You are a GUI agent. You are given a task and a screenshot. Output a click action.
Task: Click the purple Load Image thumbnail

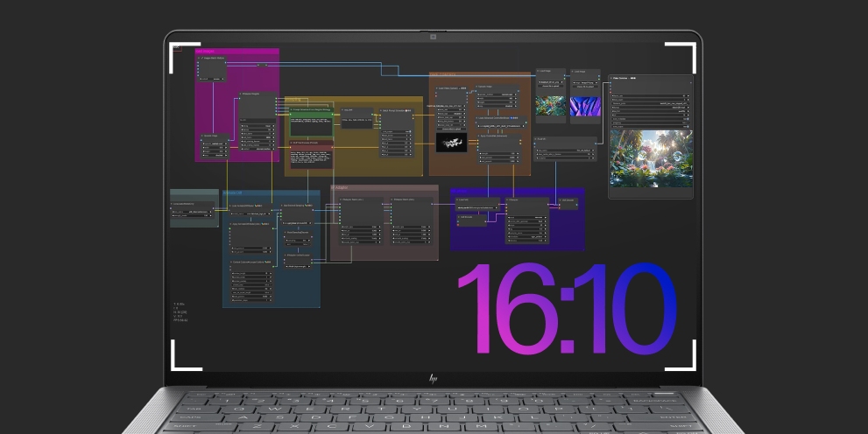pyautogui.click(x=584, y=106)
